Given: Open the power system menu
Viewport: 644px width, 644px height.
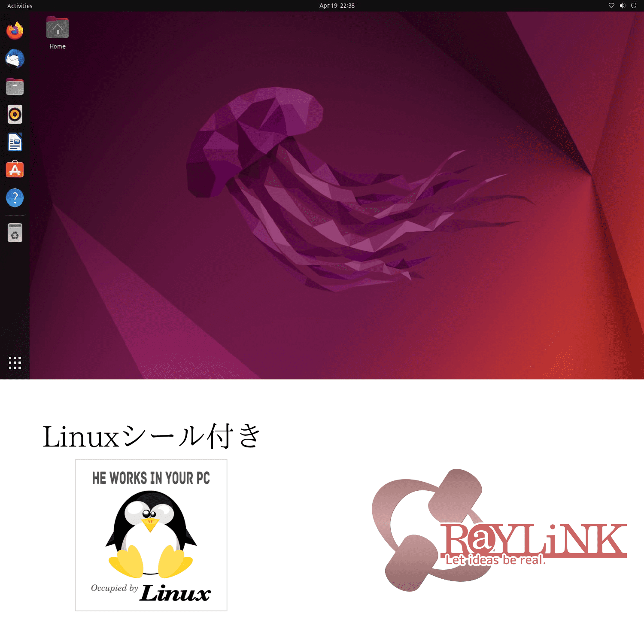Looking at the screenshot, I should pos(633,6).
